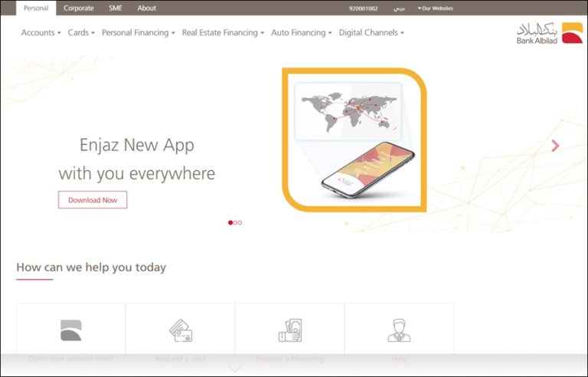Select the third carousel dot indicator
This screenshot has width=588, height=377.
tap(240, 222)
